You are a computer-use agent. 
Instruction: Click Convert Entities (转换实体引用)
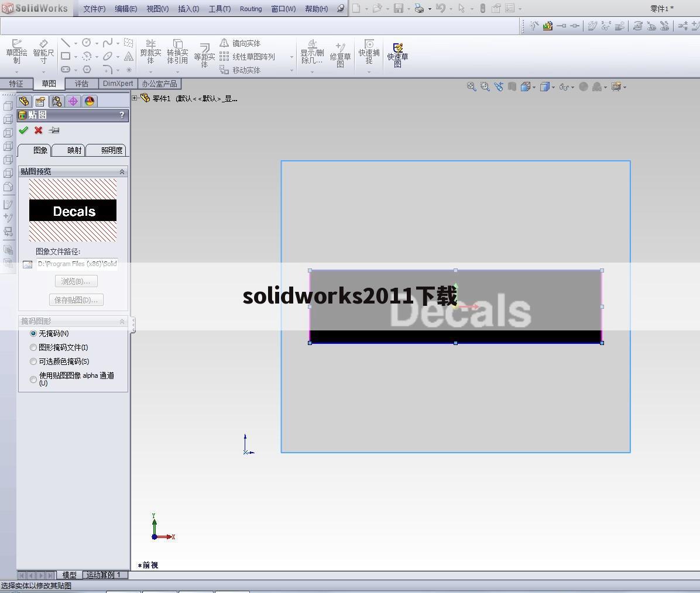coord(177,52)
